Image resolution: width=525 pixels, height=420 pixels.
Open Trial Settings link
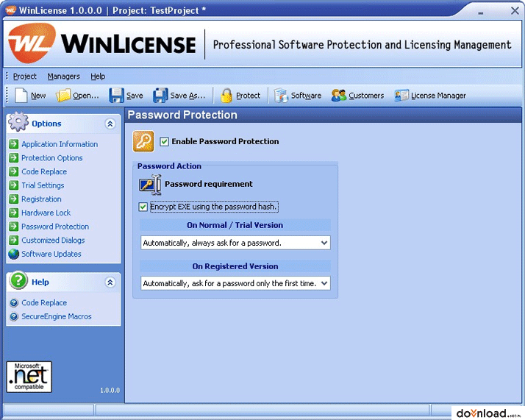[43, 185]
